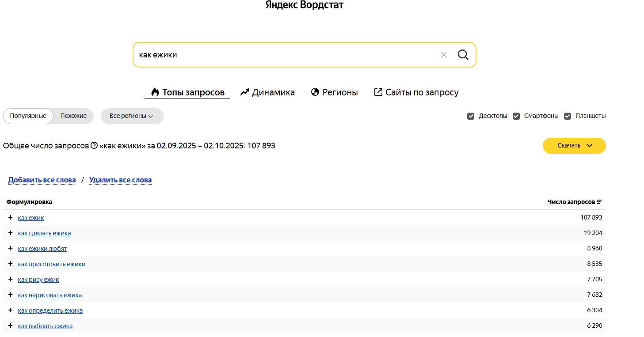644x337 pixels.
Task: Open the 'как нарисовать ежика' query link
Action: click(50, 295)
